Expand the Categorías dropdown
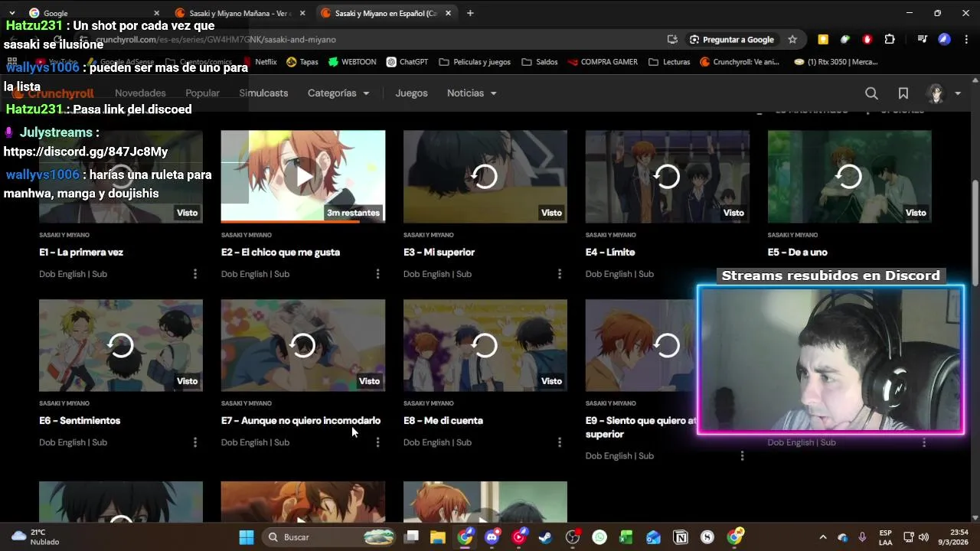980x551 pixels. pos(338,93)
